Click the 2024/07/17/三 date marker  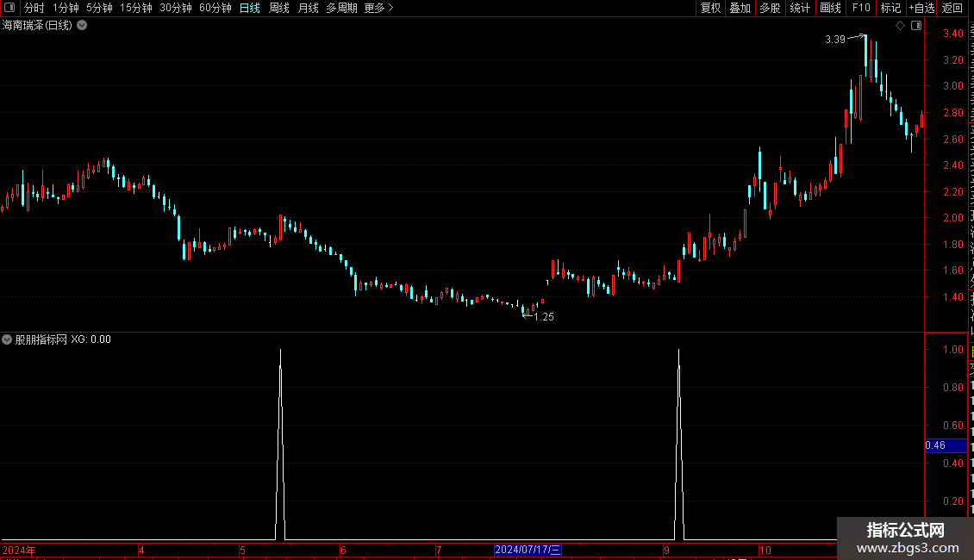[x=528, y=550]
